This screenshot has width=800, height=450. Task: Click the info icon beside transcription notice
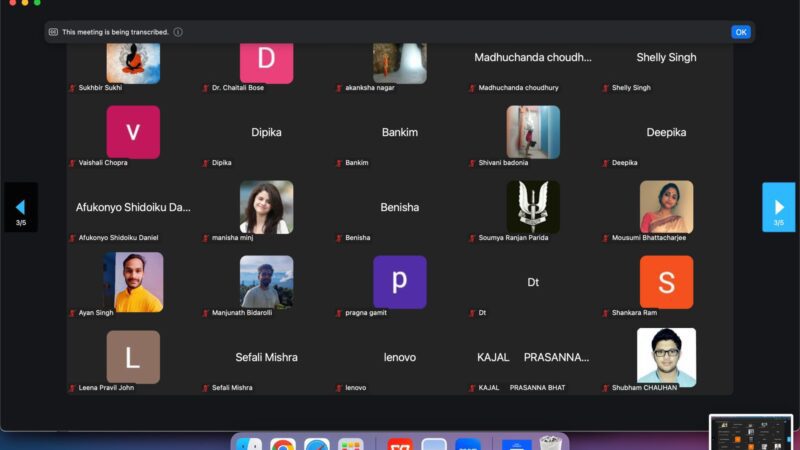click(178, 32)
